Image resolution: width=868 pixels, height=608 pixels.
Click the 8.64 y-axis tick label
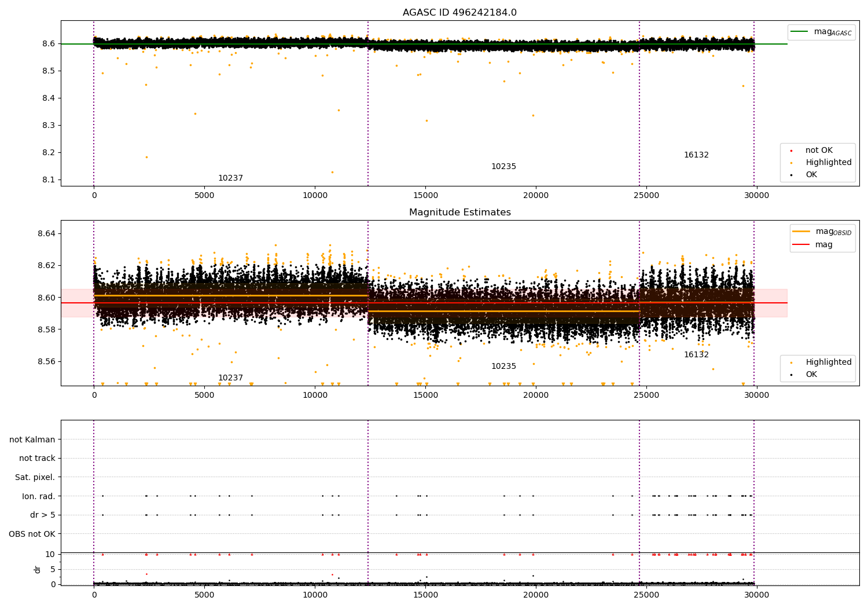pyautogui.click(x=46, y=234)
